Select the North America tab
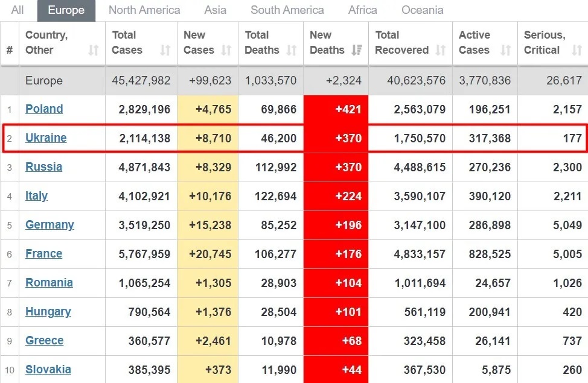The height and width of the screenshot is (383, 588). [144, 10]
